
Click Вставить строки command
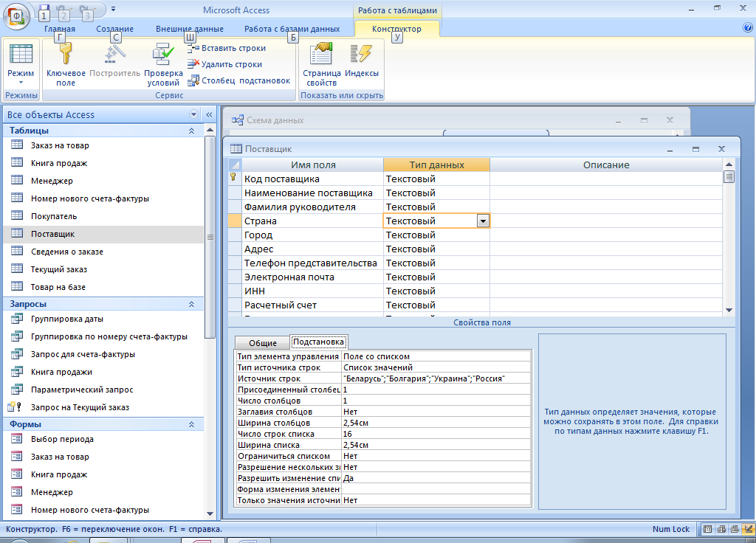pos(227,48)
